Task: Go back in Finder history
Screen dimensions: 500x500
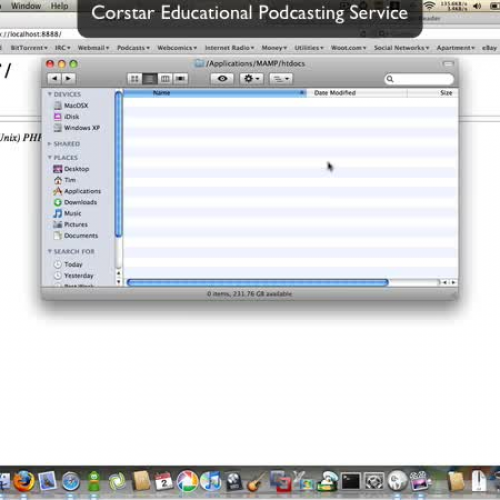Action: 55,79
